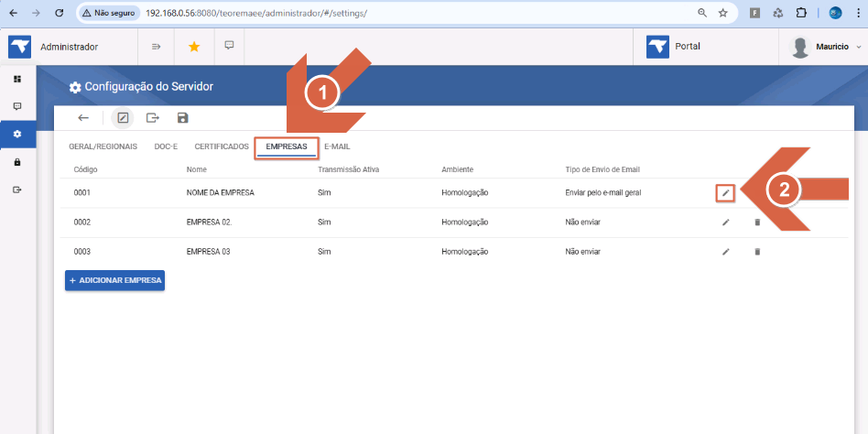Edit the EMPRESA 02. row with the pencil icon
The width and height of the screenshot is (868, 434).
point(726,222)
